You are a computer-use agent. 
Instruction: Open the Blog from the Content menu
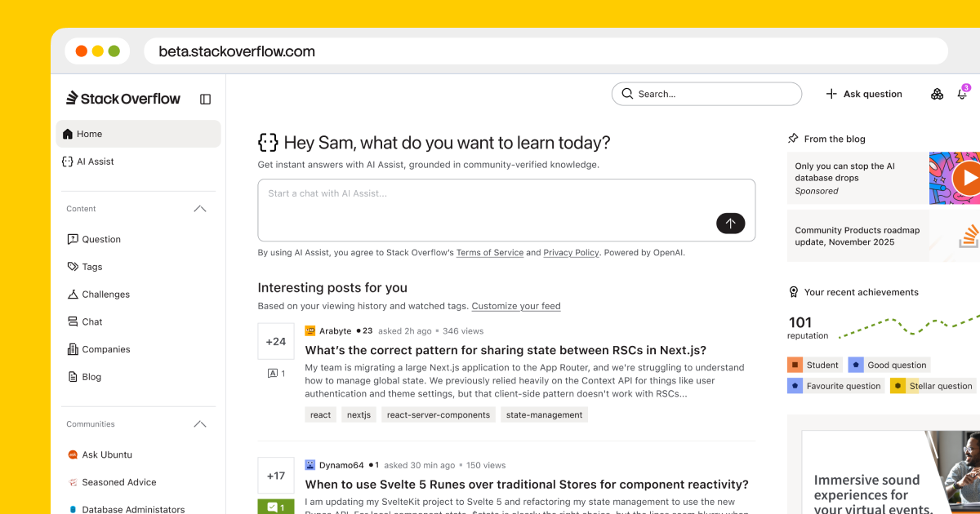(90, 376)
